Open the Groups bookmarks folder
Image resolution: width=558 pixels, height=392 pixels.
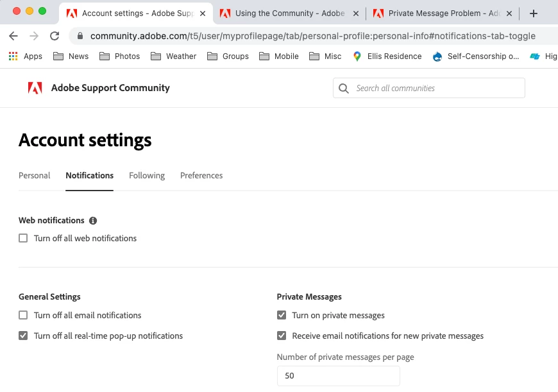[228, 56]
